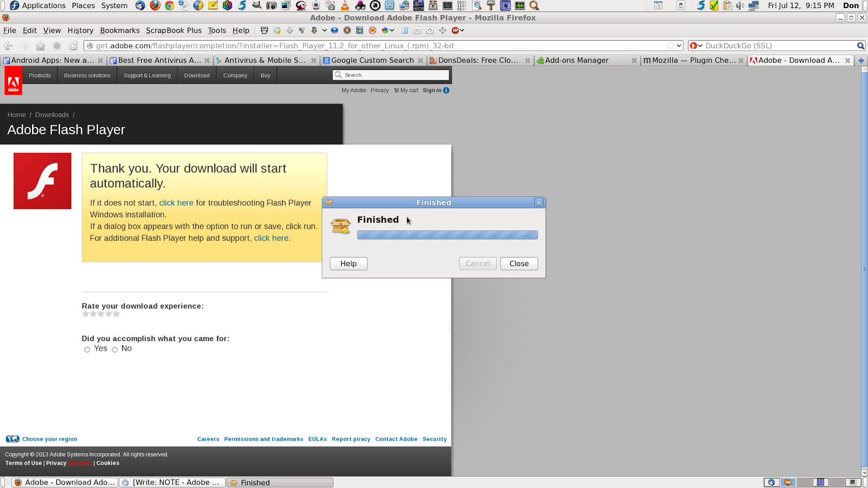This screenshot has width=868, height=488.
Task: Click the stop loading button
Action: coord(57,46)
